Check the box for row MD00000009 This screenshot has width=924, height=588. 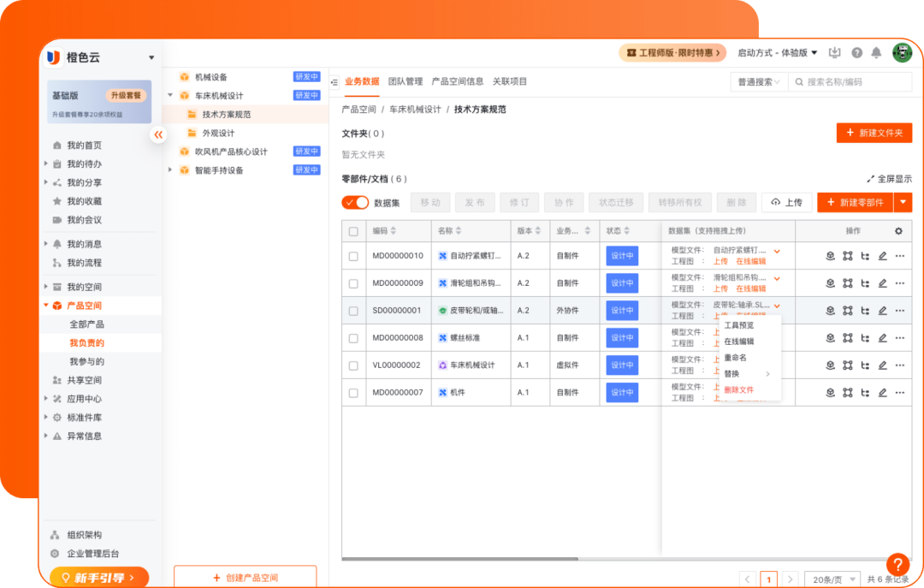coord(353,283)
